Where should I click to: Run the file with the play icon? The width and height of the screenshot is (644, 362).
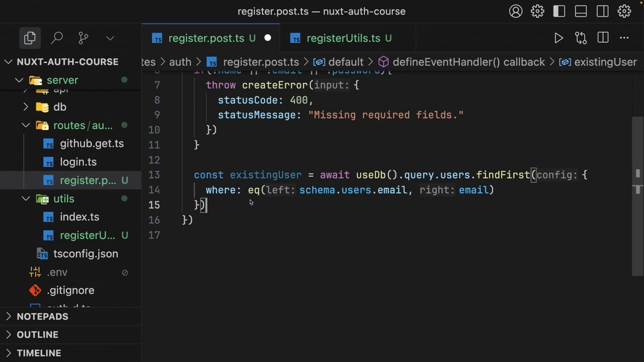[x=558, y=38]
